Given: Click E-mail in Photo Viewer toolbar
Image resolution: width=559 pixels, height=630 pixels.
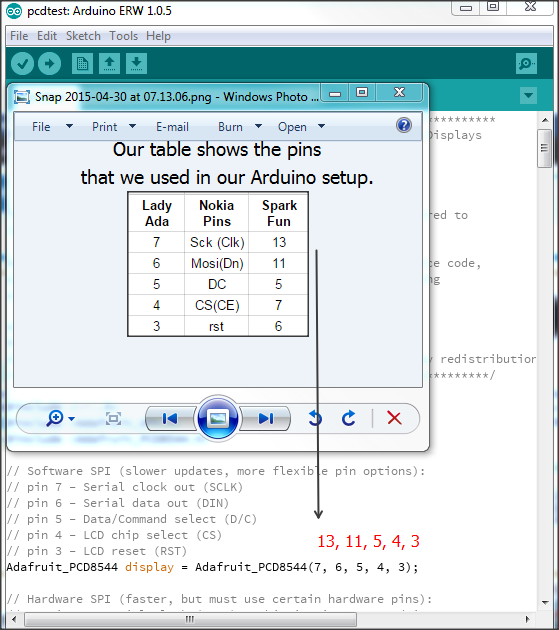Looking at the screenshot, I should [172, 127].
